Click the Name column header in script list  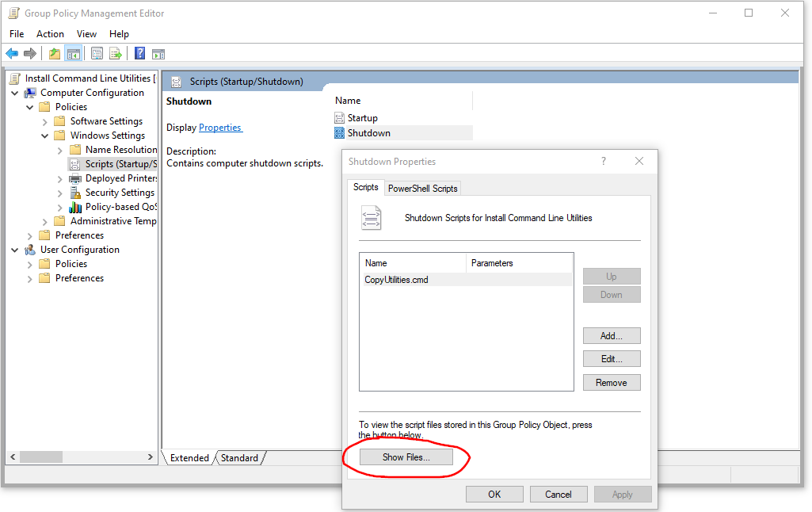pyautogui.click(x=414, y=263)
